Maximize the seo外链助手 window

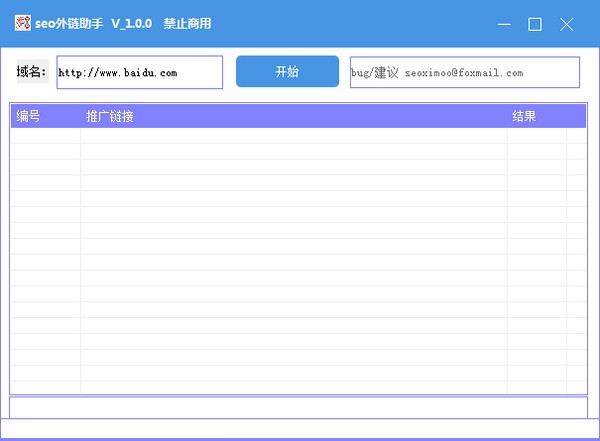click(x=535, y=24)
